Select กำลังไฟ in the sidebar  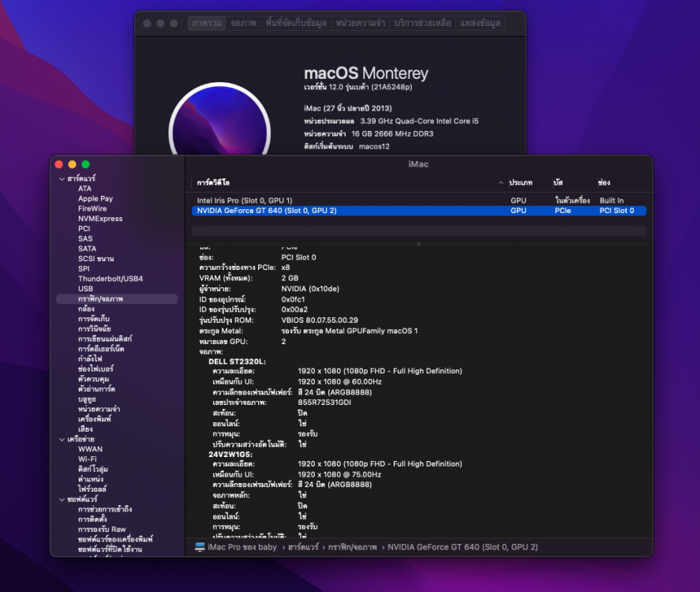pyautogui.click(x=90, y=359)
